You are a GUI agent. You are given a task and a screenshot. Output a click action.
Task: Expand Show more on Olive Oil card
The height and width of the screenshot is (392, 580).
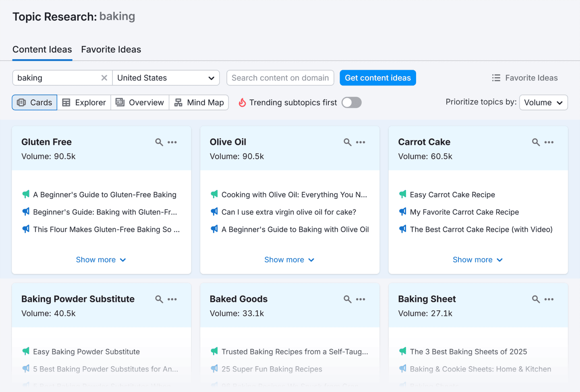pyautogui.click(x=289, y=260)
